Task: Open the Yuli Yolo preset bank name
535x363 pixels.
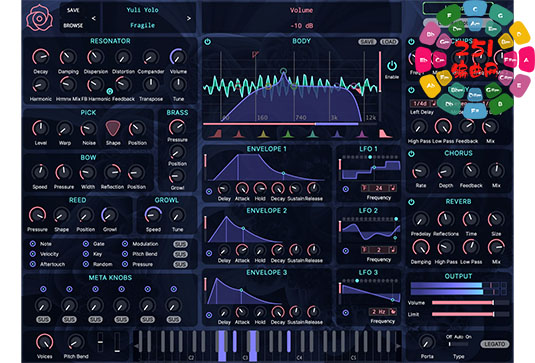Action: [x=142, y=10]
